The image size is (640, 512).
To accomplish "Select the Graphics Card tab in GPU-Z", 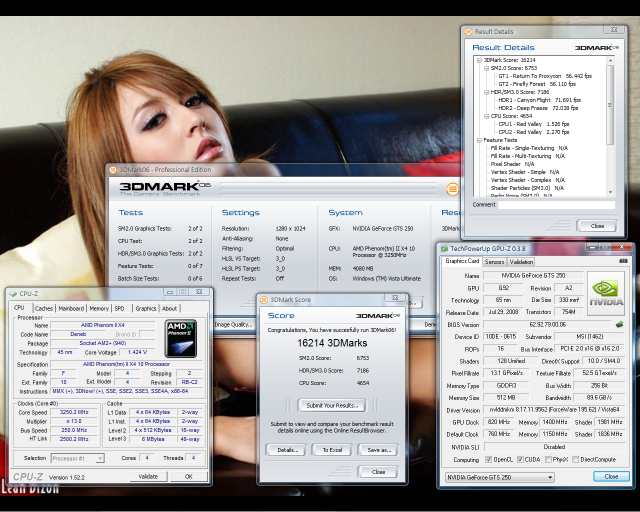I will pos(462,261).
